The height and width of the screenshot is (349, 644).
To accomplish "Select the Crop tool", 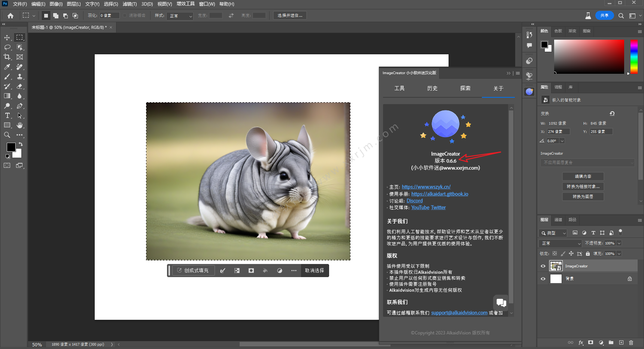I will click(7, 57).
